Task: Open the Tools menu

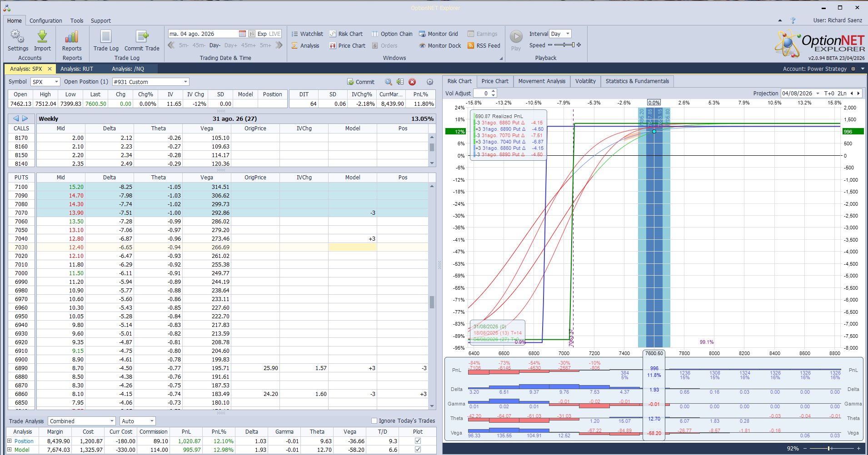Action: pyautogui.click(x=77, y=20)
